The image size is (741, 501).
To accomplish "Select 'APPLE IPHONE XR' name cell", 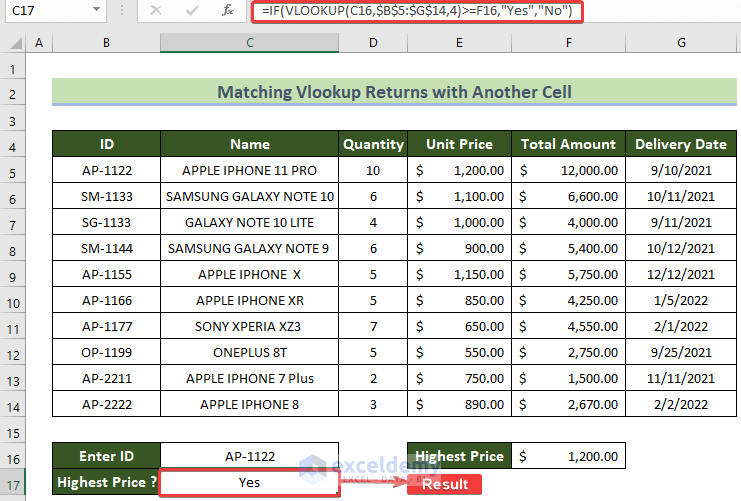I will pyautogui.click(x=250, y=300).
